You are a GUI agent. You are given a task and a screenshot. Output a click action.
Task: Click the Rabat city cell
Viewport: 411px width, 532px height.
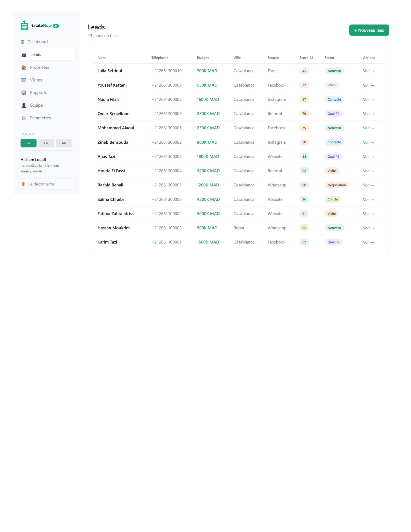click(x=239, y=228)
